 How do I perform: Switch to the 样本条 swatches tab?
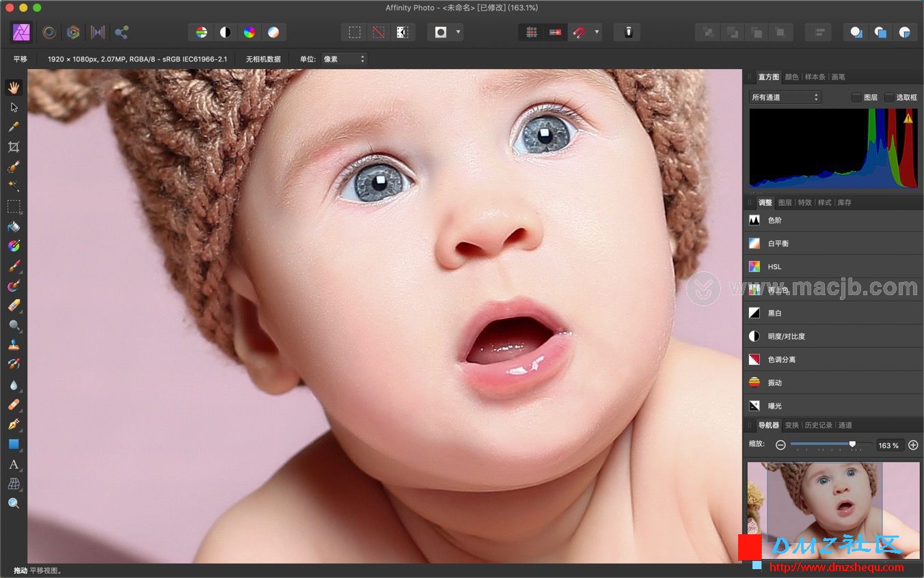[815, 77]
